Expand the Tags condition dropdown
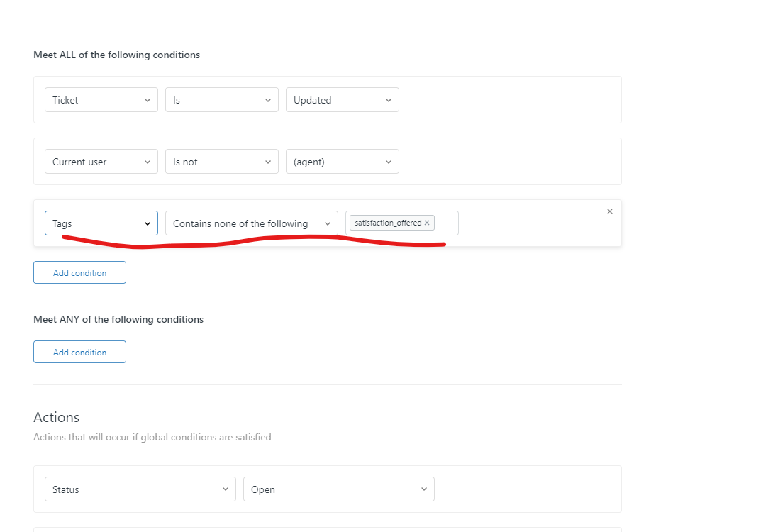Viewport: 773px width, 532px height. click(x=101, y=223)
